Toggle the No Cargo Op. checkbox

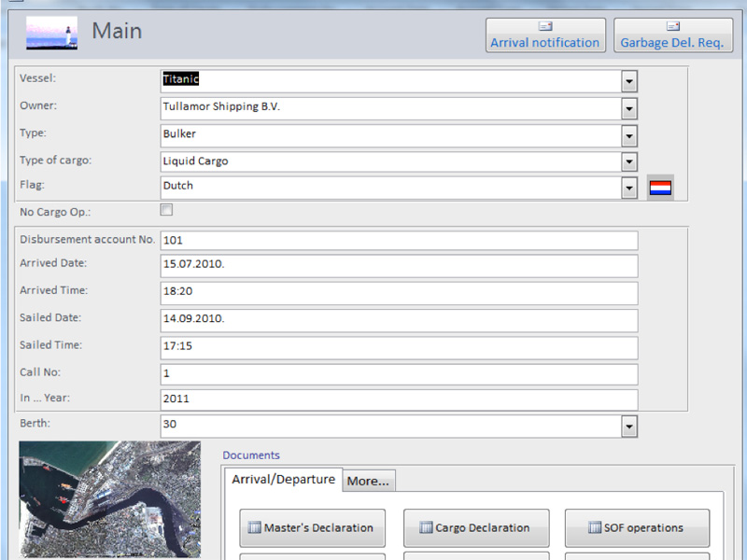[x=167, y=210]
